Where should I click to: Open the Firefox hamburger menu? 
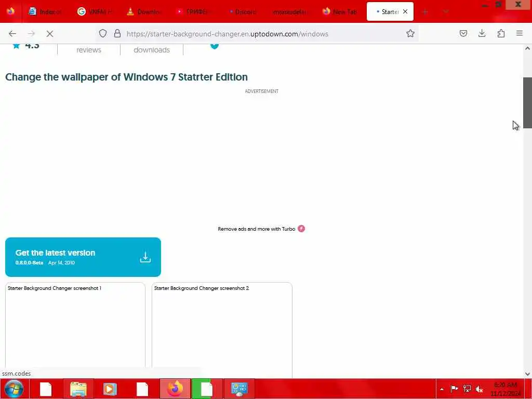520,33
